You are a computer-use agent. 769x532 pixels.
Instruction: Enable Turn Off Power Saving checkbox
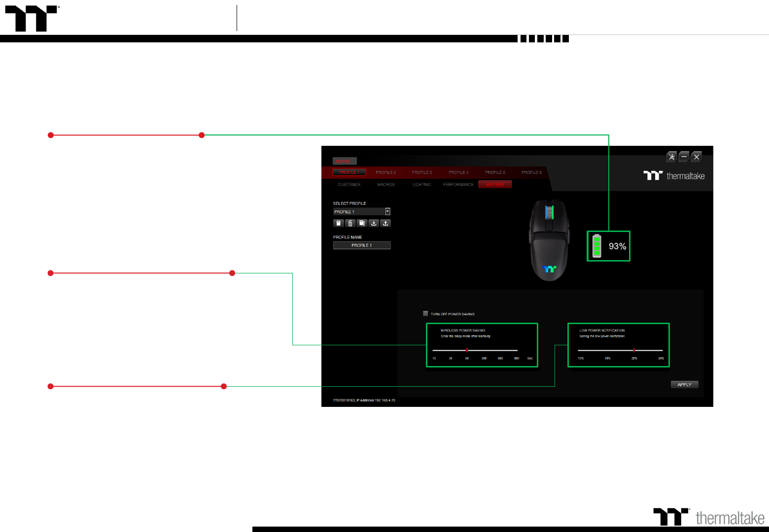pos(425,314)
